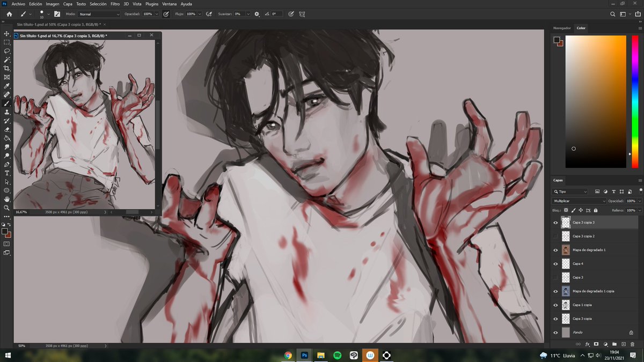Hide the Fondo layer
Viewport: 644px width, 362px height.
tap(555, 333)
